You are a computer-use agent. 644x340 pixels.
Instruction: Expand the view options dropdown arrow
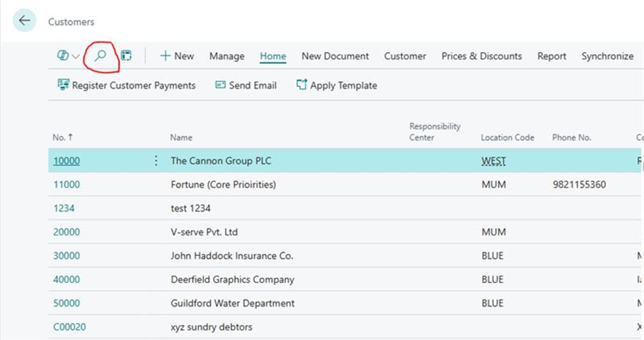tap(75, 56)
